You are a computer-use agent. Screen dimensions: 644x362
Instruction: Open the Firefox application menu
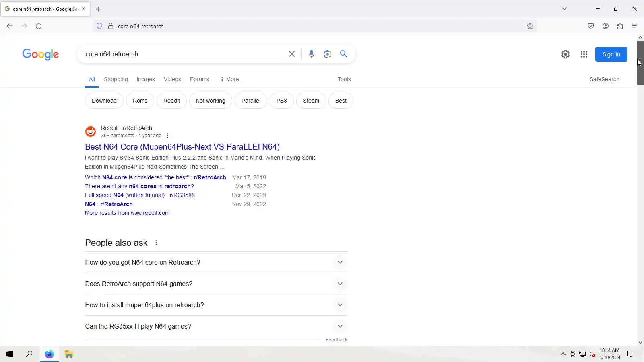pos(634,26)
